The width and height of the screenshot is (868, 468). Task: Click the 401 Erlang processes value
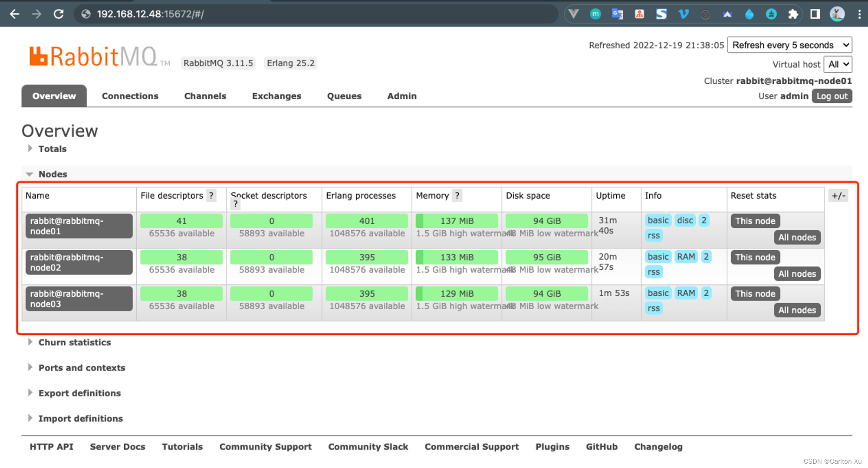367,221
